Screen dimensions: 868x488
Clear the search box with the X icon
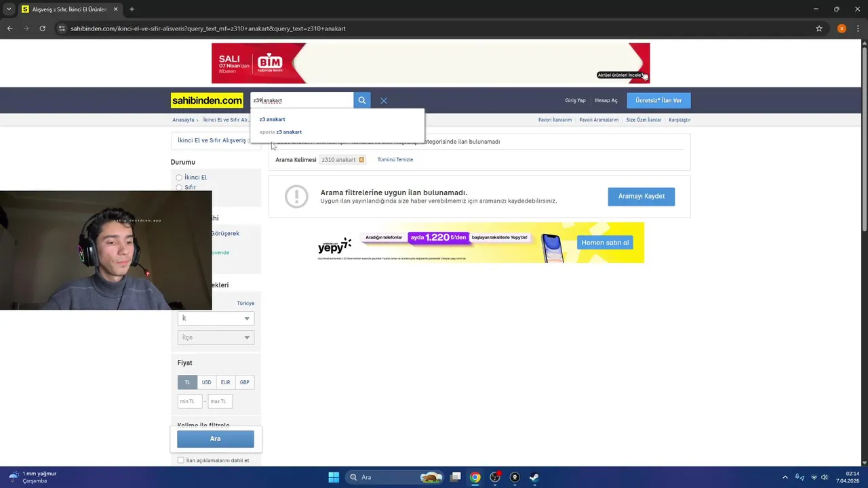click(x=384, y=100)
